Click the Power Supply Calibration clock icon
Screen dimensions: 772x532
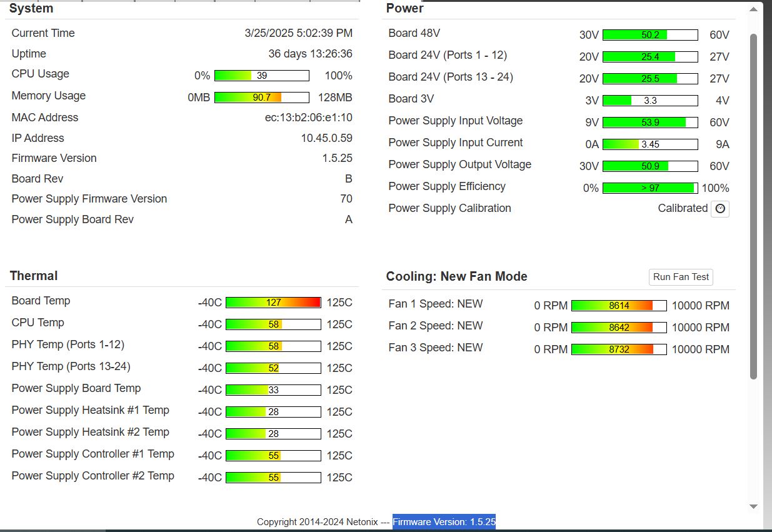click(x=720, y=209)
